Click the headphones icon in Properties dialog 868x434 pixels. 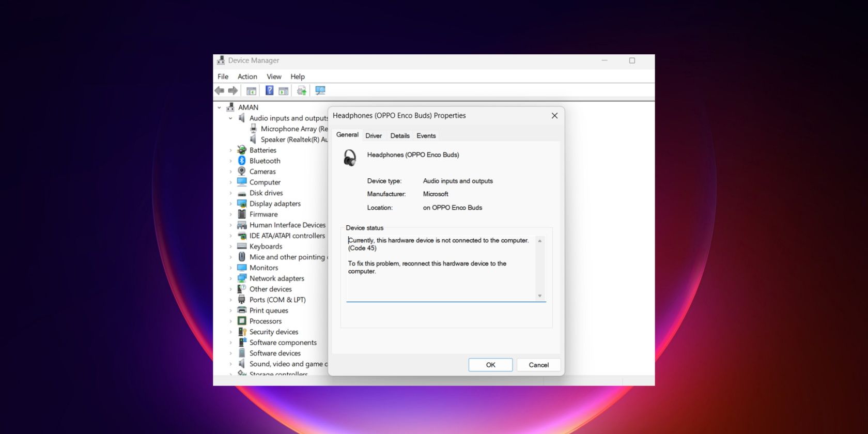tap(350, 158)
